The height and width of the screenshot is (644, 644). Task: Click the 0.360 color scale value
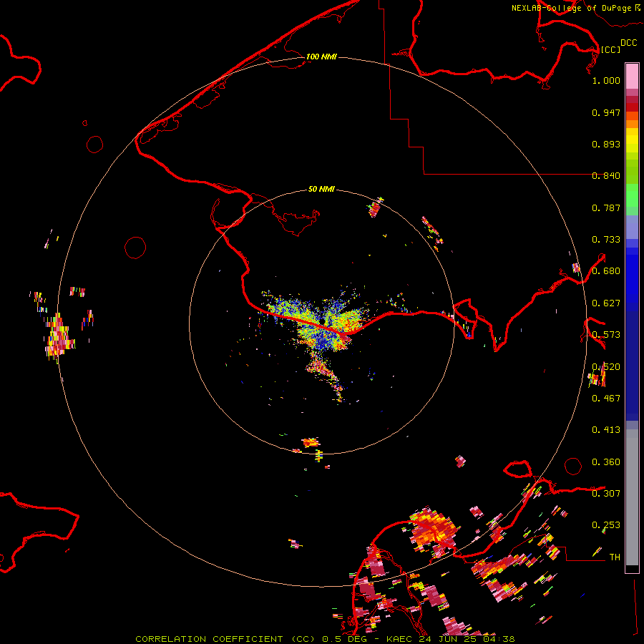tap(606, 462)
